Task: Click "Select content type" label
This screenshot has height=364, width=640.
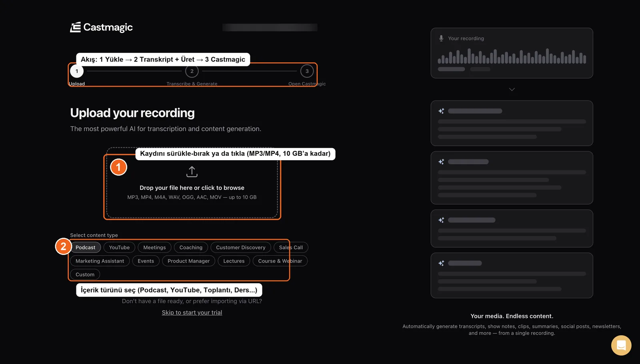Action: point(94,235)
